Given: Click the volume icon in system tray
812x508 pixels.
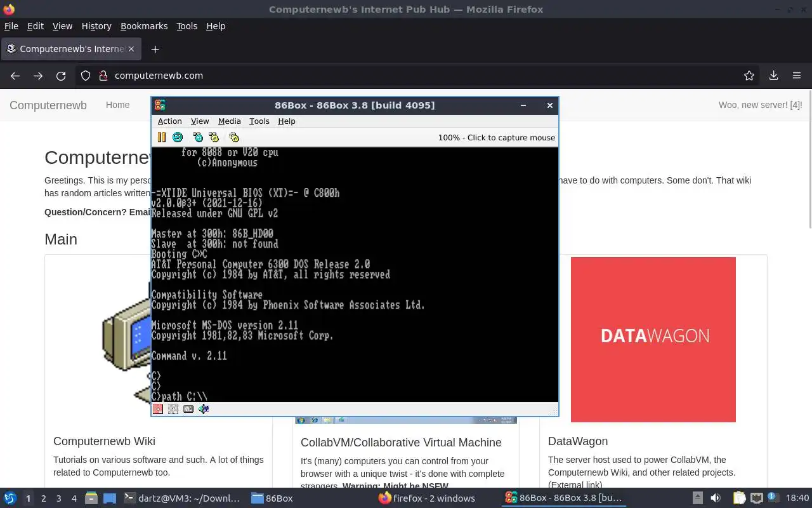Looking at the screenshot, I should coord(716,498).
